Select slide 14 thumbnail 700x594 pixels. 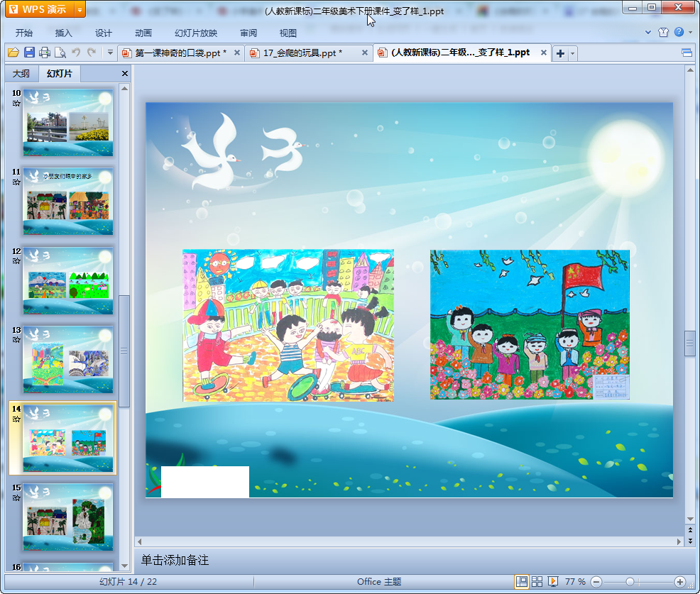68,439
